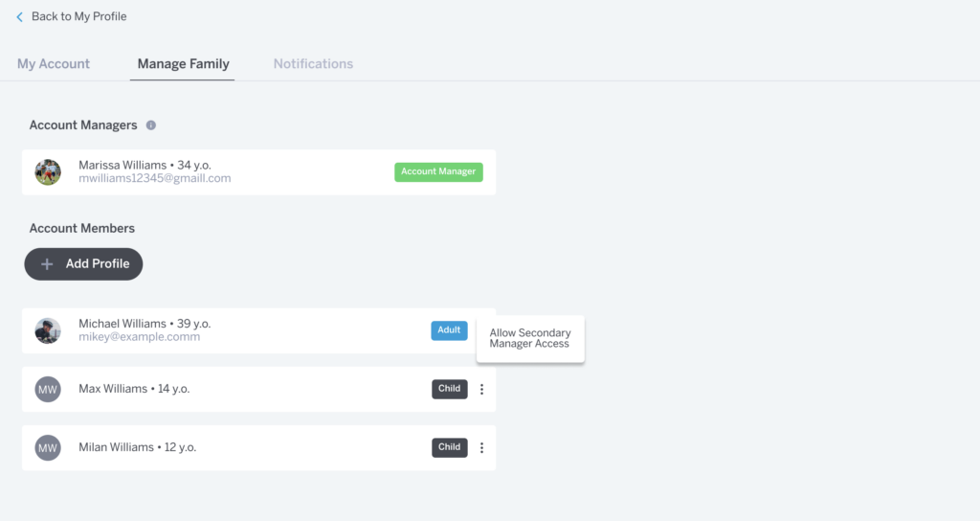The width and height of the screenshot is (980, 521).
Task: Click the Child badge for Max Williams
Action: coord(449,389)
